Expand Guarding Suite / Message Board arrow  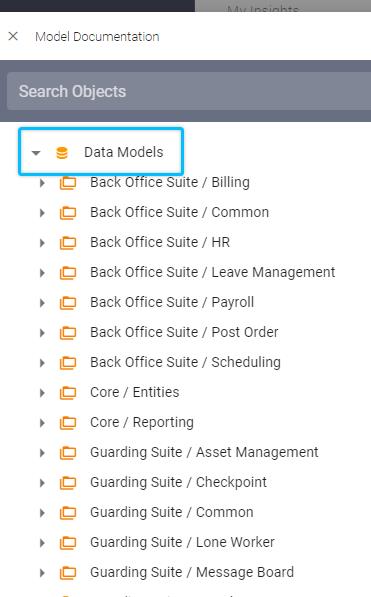coord(42,573)
